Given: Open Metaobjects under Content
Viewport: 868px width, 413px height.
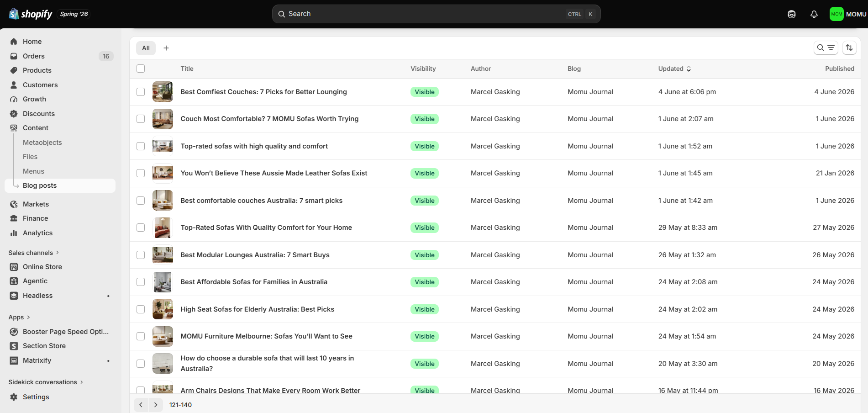Looking at the screenshot, I should pyautogui.click(x=42, y=143).
